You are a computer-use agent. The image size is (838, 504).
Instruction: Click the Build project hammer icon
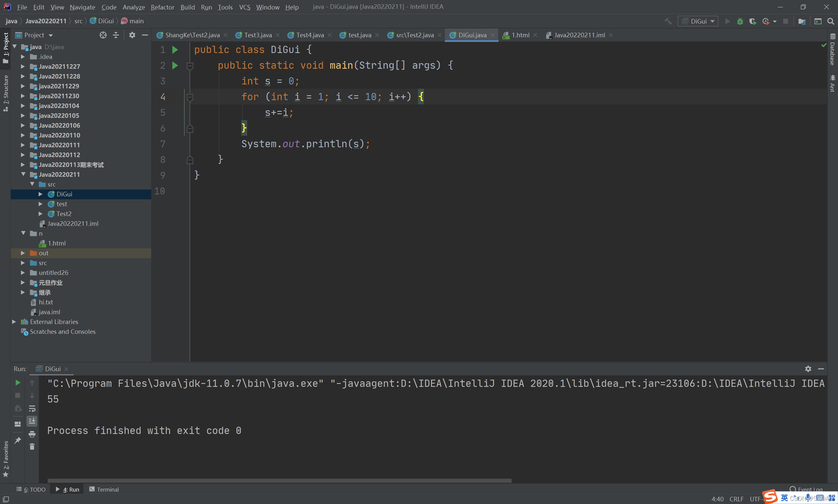click(x=668, y=21)
